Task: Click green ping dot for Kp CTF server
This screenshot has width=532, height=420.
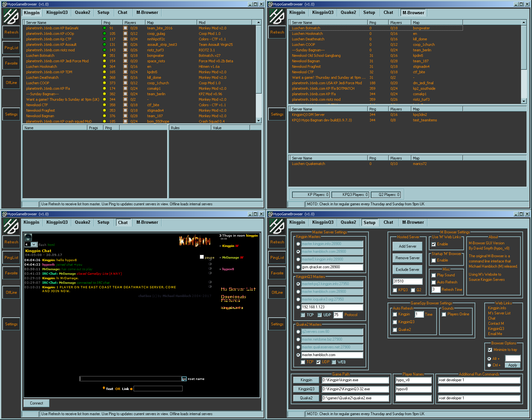Action: (104, 39)
